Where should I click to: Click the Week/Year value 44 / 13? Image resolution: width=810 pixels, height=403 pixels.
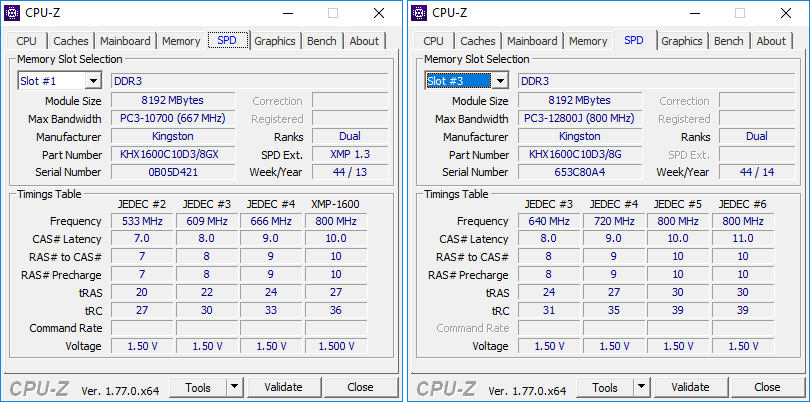[350, 172]
